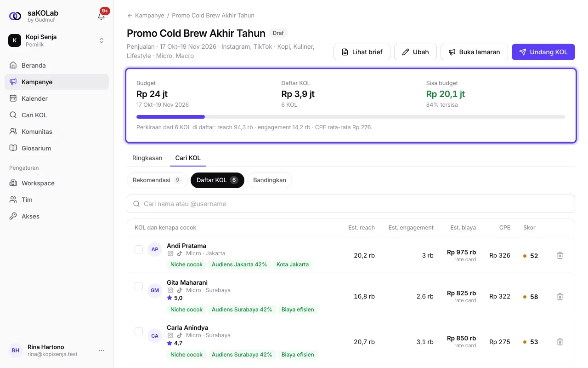
Task: Click Carla Anindya's 4,7 star rating
Action: pyautogui.click(x=175, y=343)
